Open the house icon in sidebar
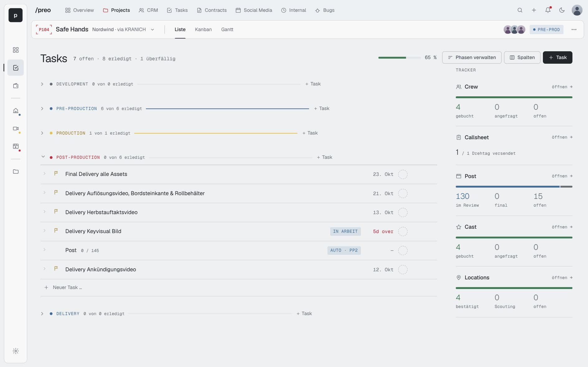The height and width of the screenshot is (367, 588). [x=16, y=111]
